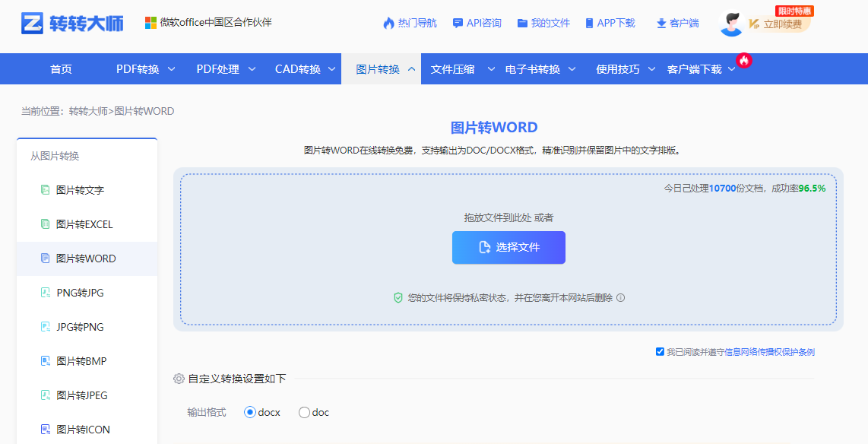The width and height of the screenshot is (868, 444).
Task: Click the PNG转JPG sidebar icon
Action: (x=46, y=293)
